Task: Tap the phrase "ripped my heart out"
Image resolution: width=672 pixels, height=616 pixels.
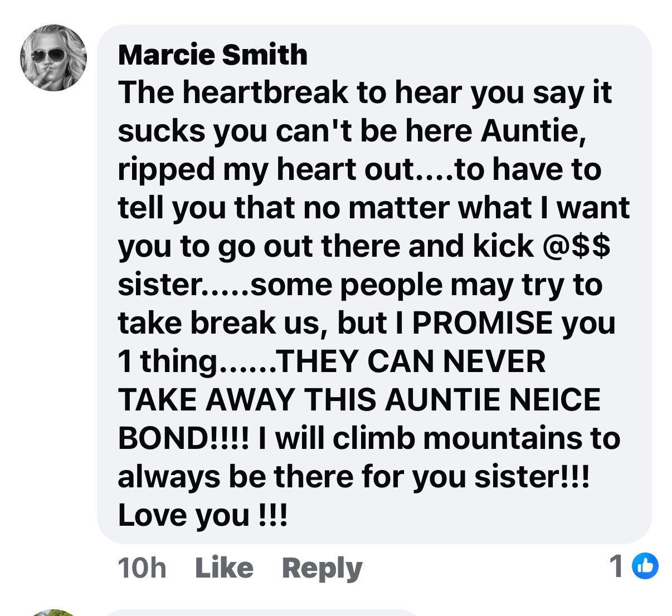Action: [265, 170]
